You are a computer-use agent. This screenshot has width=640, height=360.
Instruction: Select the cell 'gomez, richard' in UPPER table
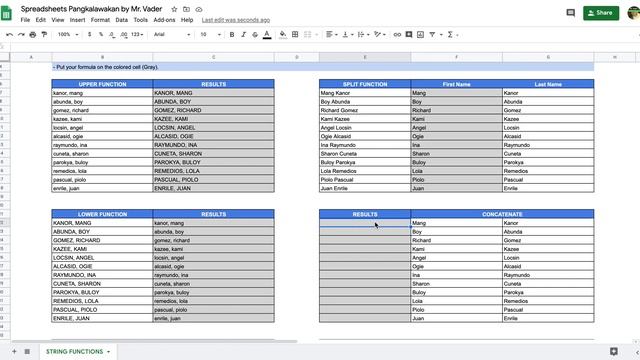(x=102, y=110)
